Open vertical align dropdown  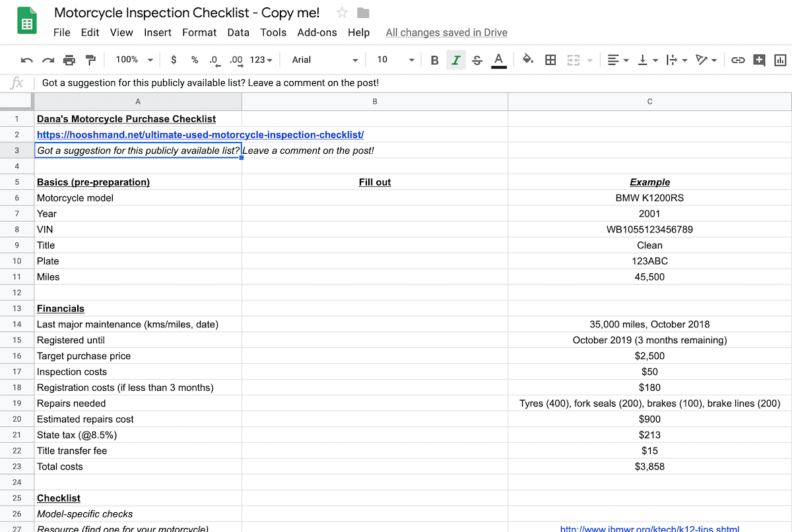[647, 60]
